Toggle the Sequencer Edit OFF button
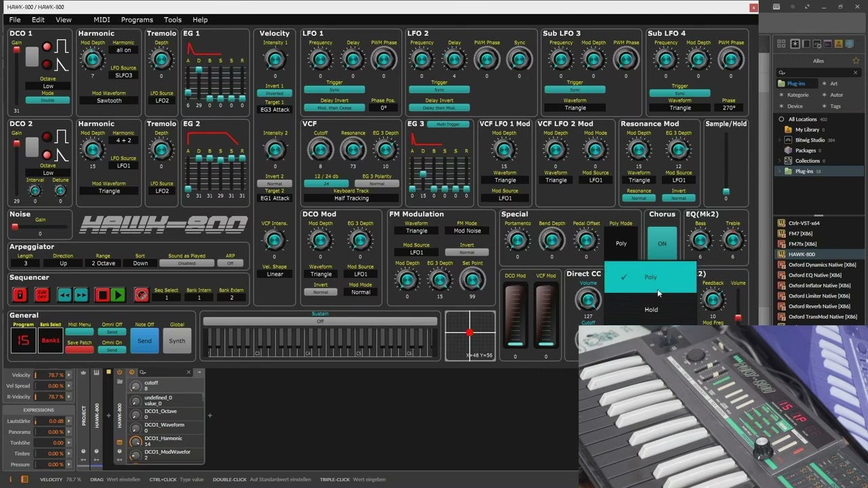Viewport: 868px width, 488px height. [x=42, y=295]
